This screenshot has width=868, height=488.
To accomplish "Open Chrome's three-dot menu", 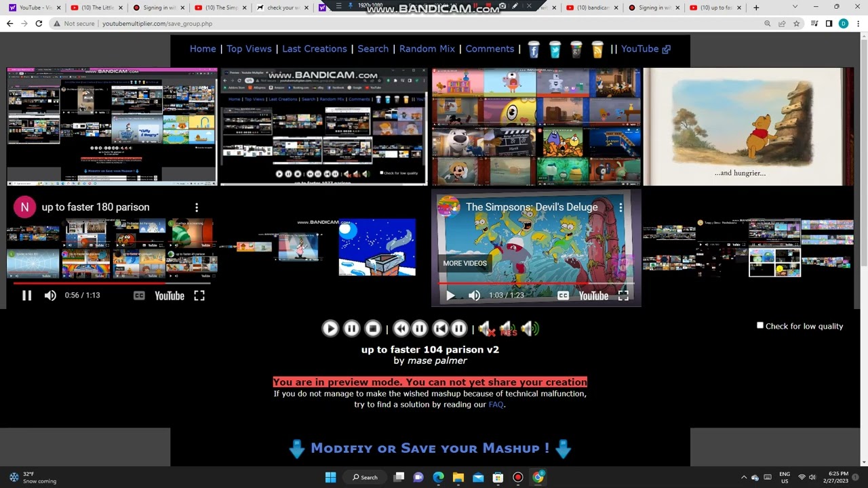I will click(858, 23).
